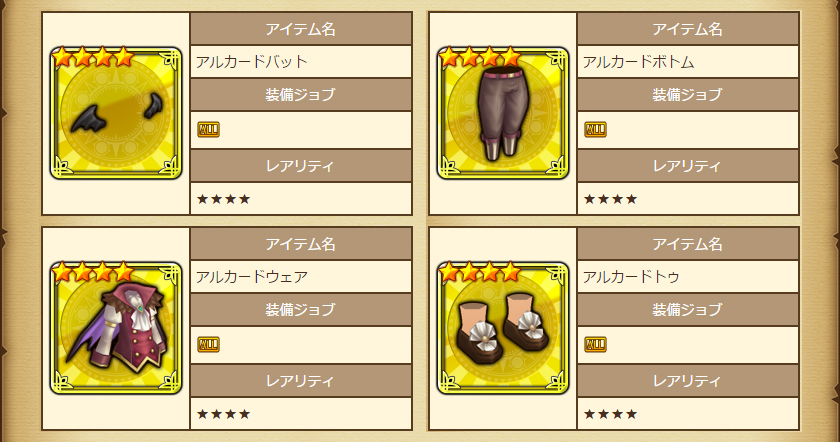Screen dimensions: 840x442
Task: Click the アルカードトゥ shoes item icon
Action: coord(502,328)
